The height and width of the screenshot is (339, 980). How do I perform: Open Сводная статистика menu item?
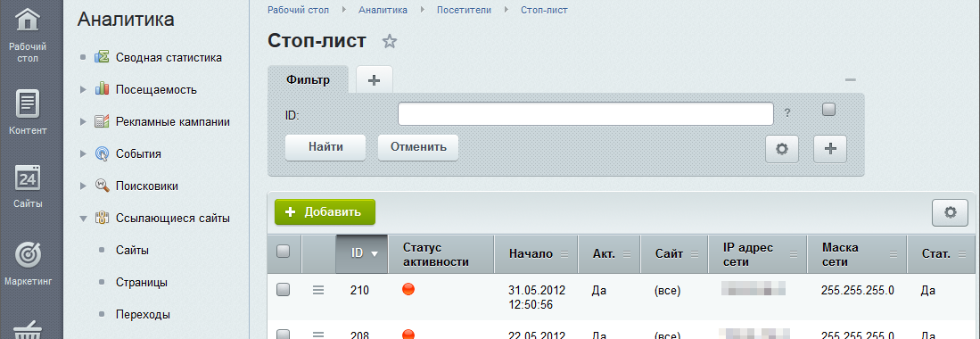(169, 58)
